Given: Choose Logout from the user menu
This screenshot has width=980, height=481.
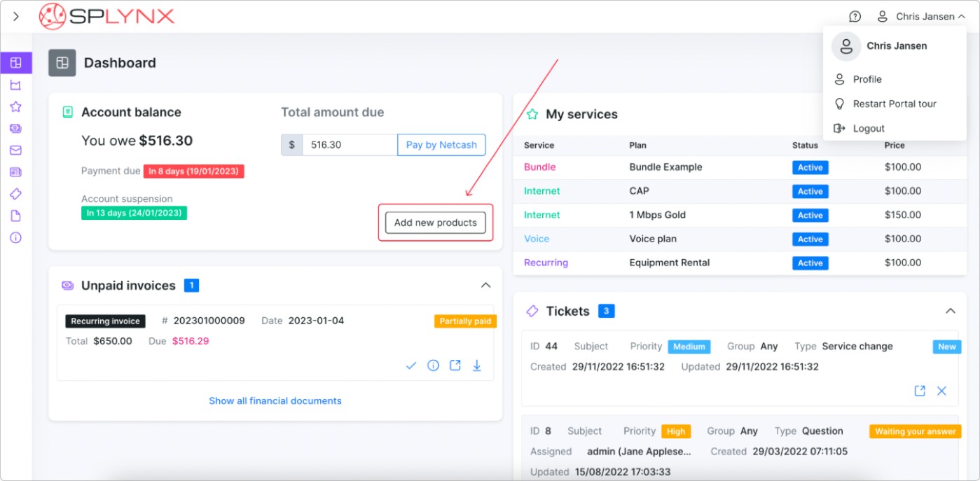Looking at the screenshot, I should 869,128.
